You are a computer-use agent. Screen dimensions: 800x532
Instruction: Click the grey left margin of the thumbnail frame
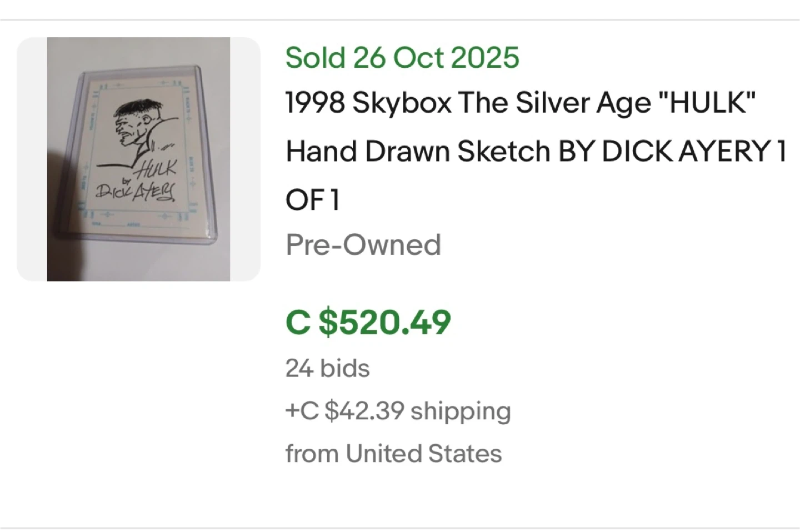[32, 159]
